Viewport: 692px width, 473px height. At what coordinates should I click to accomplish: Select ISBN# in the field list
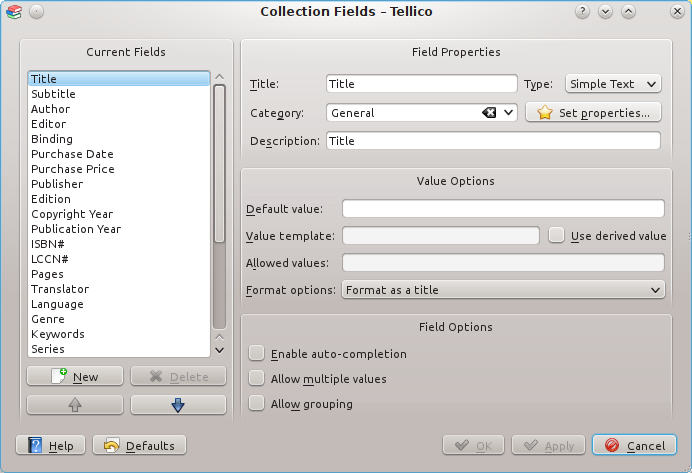click(x=119, y=244)
